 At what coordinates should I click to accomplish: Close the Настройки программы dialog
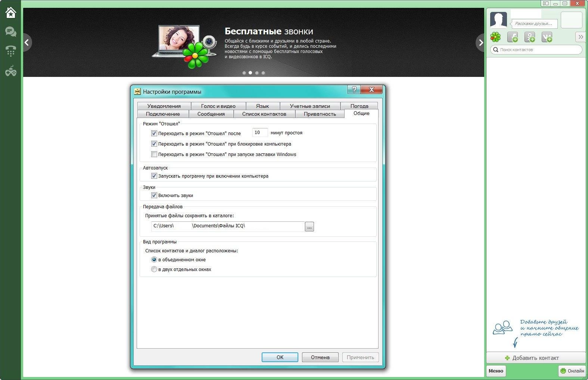pyautogui.click(x=371, y=90)
